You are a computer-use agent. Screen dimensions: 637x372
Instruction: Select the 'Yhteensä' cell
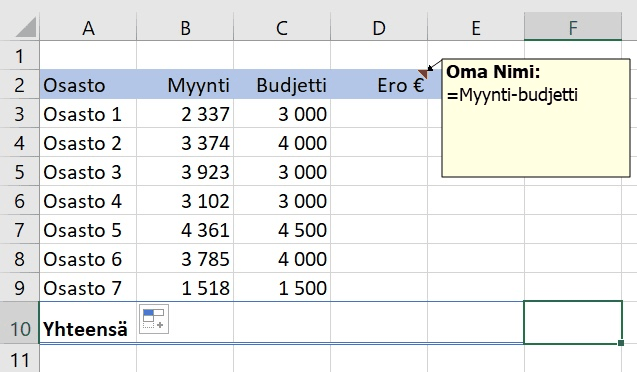[x=88, y=323]
